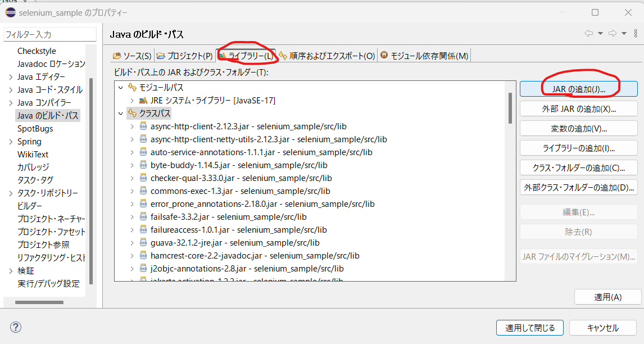
Task: Select async-http-client-netty-utils-2.12.3.jar row
Action: [269, 139]
